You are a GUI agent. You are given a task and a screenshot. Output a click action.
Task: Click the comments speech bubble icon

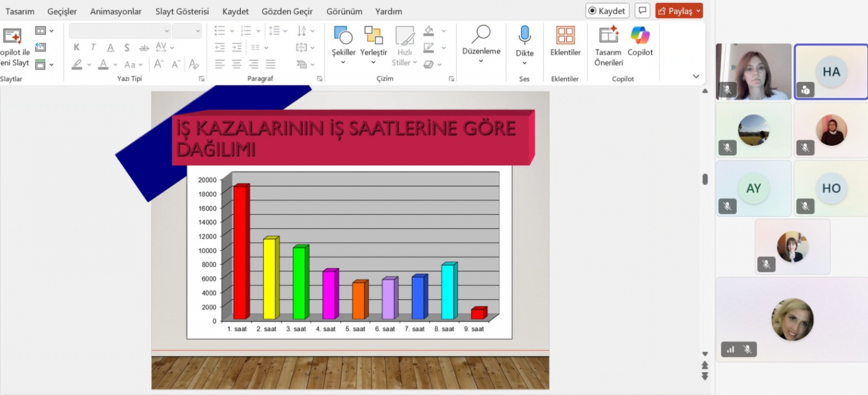point(643,11)
